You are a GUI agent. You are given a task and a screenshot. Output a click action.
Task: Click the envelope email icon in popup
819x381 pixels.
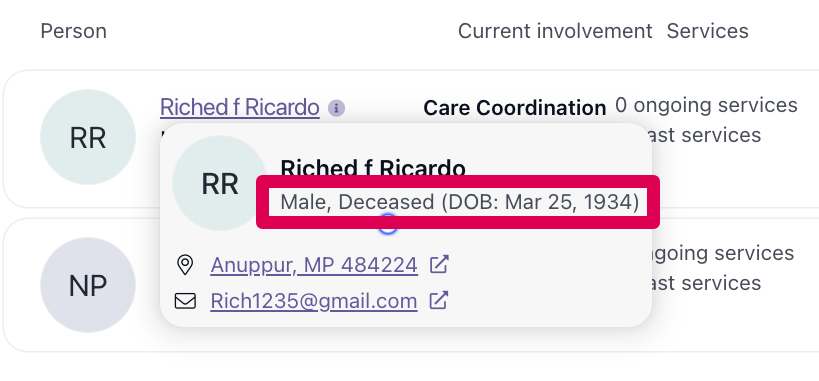coord(185,301)
